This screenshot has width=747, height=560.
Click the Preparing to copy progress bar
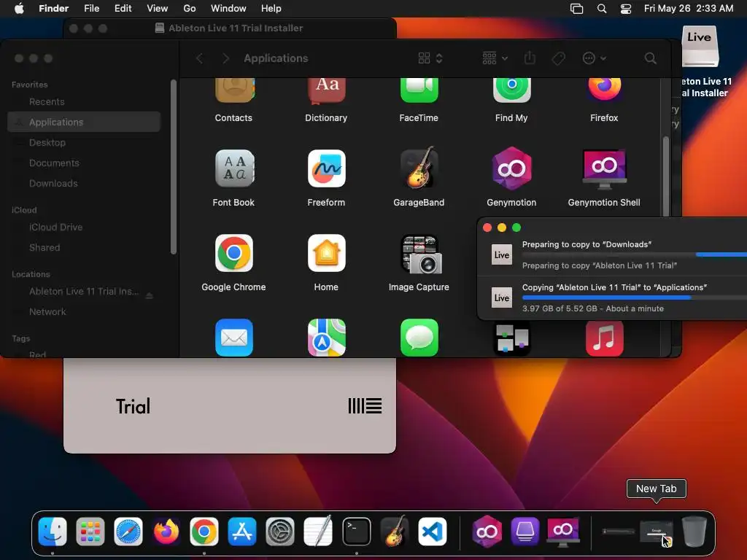[x=635, y=254]
